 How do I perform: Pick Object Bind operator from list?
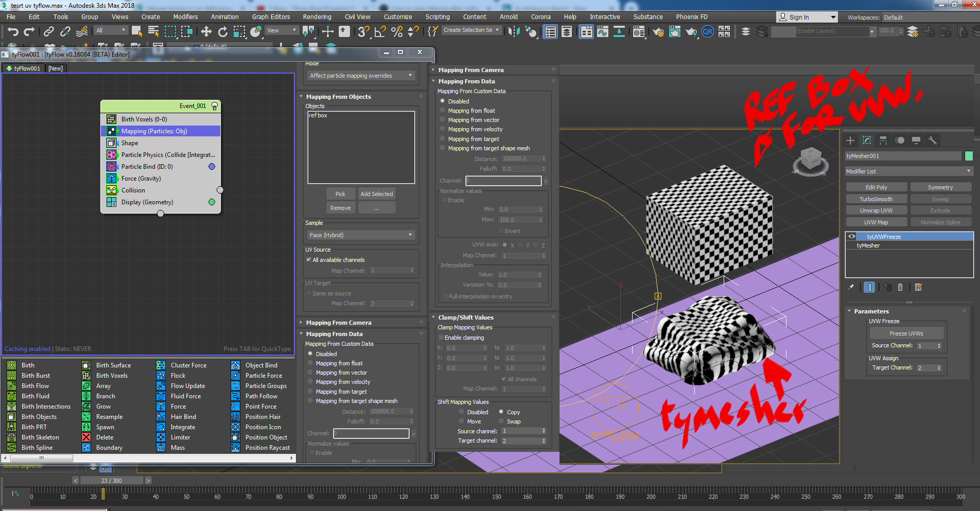(x=261, y=365)
